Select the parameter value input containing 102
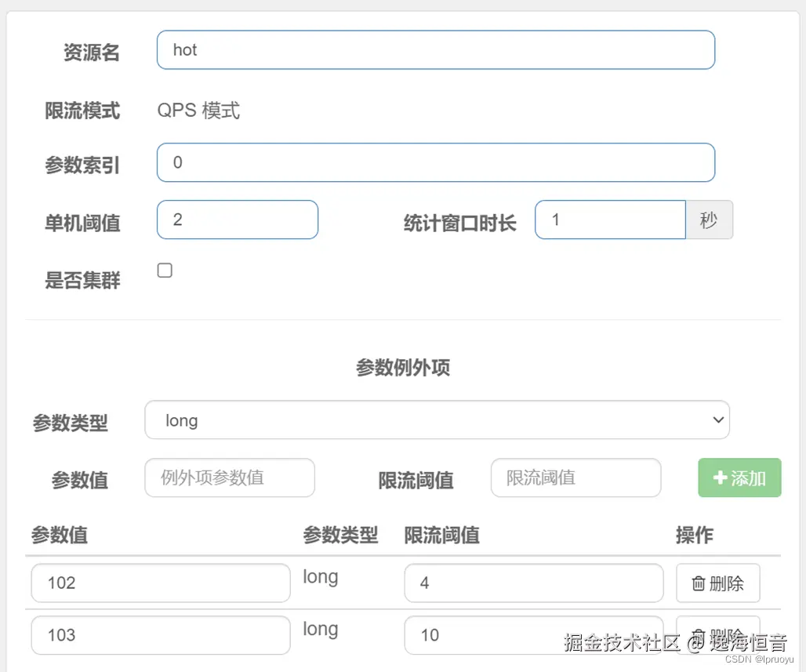The image size is (806, 672). pyautogui.click(x=160, y=583)
